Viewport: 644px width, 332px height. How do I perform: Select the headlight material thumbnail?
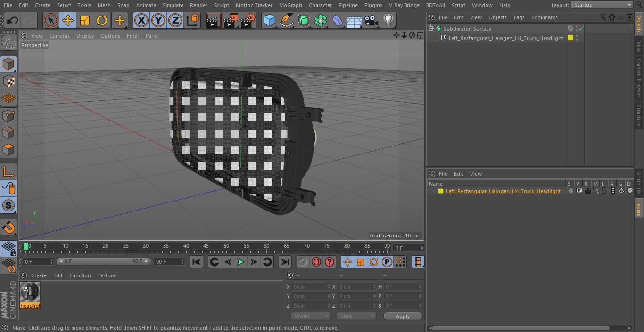click(x=30, y=292)
